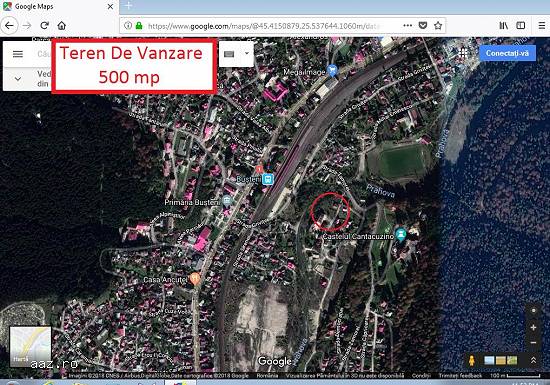
Task: Pick the Street View pegman
Action: point(472,360)
